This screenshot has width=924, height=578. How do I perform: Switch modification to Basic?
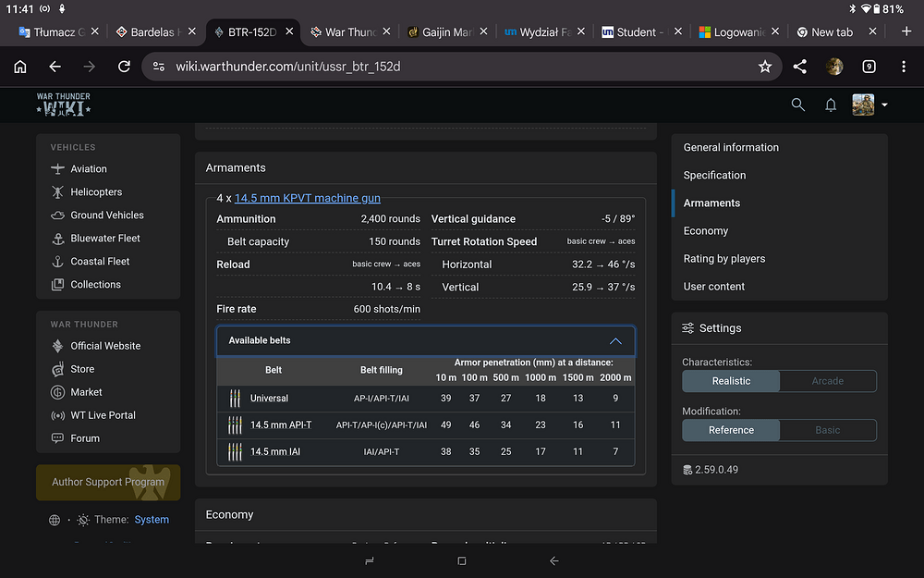point(827,430)
